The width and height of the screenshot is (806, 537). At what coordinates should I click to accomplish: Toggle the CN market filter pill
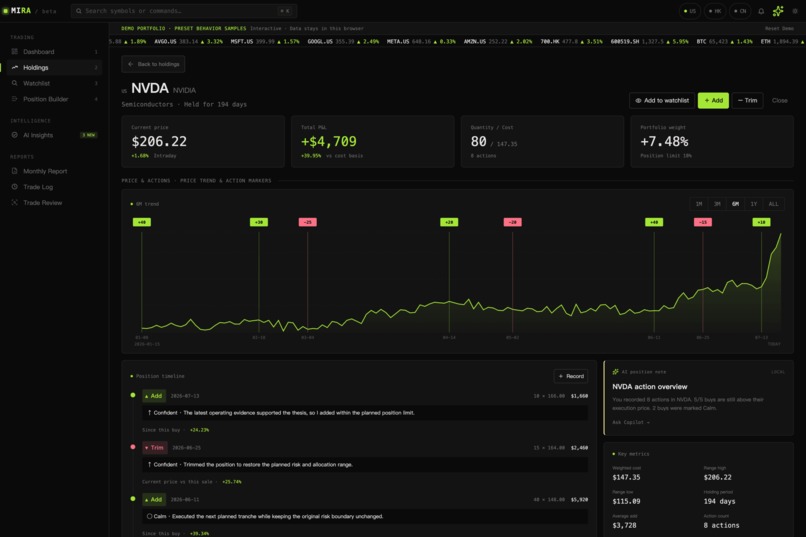(740, 11)
